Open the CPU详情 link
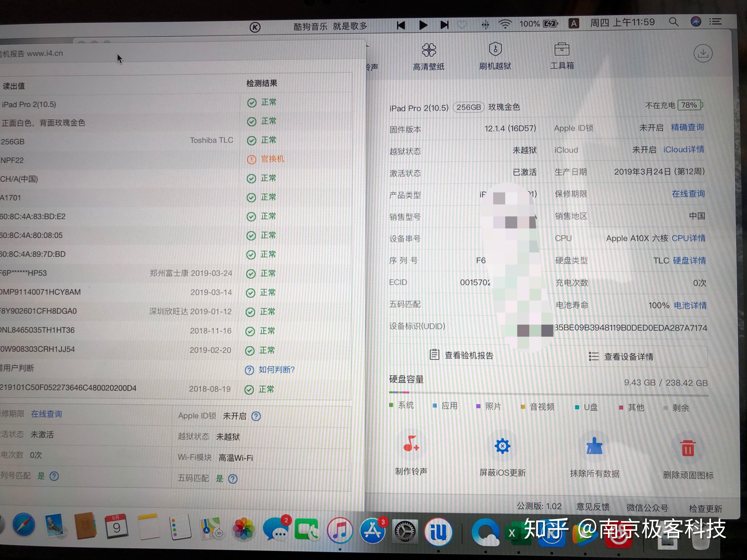This screenshot has width=747, height=560. point(689,238)
